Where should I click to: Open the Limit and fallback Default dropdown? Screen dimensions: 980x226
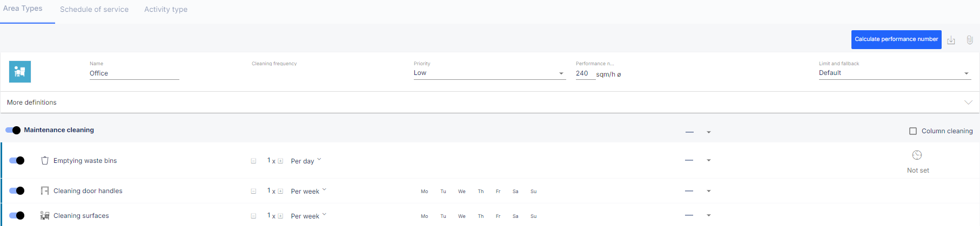click(x=895, y=73)
